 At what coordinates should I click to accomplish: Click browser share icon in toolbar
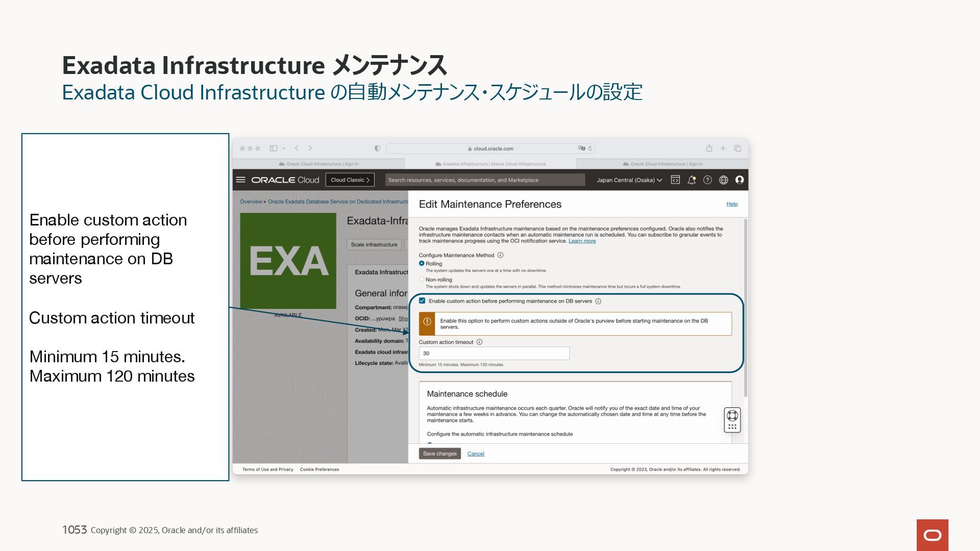click(709, 148)
